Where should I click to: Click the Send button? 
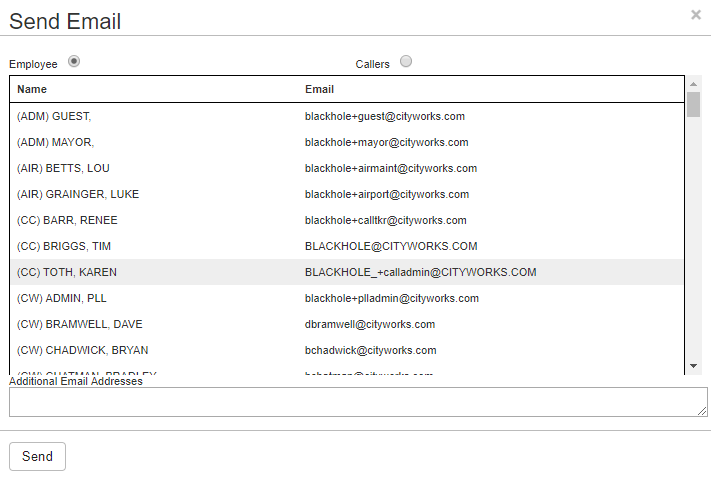click(x=37, y=456)
